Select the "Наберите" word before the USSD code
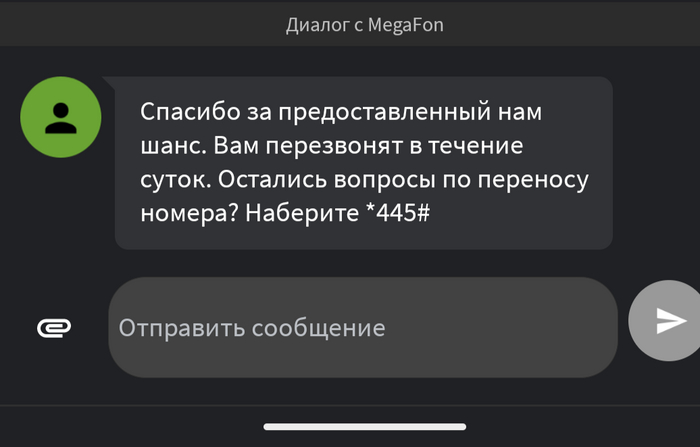 click(x=302, y=213)
